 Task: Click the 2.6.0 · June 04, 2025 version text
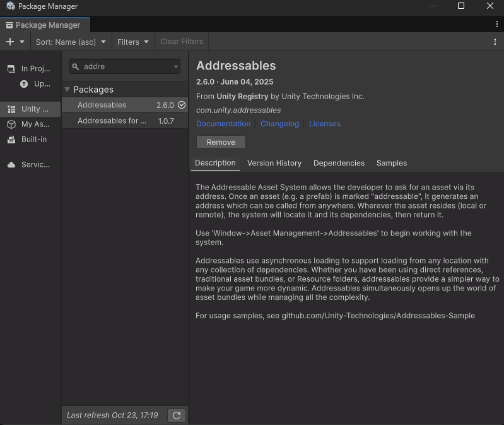[x=235, y=81]
